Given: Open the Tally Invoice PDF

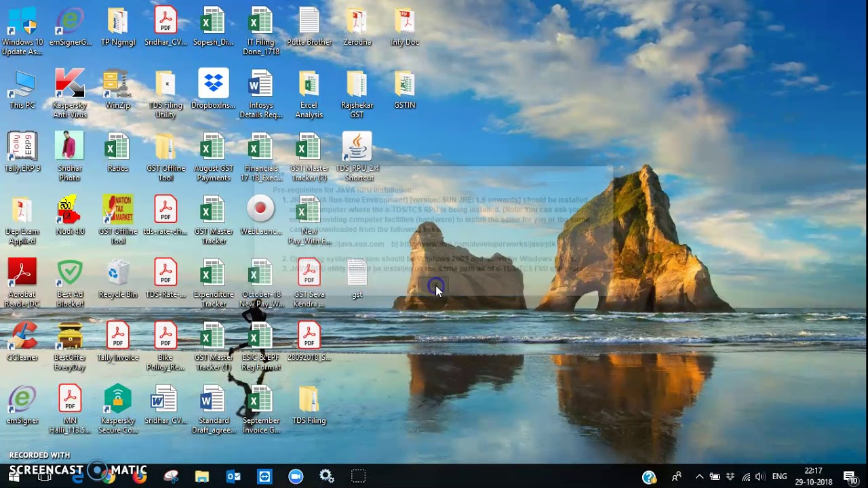Looking at the screenshot, I should pyautogui.click(x=117, y=341).
